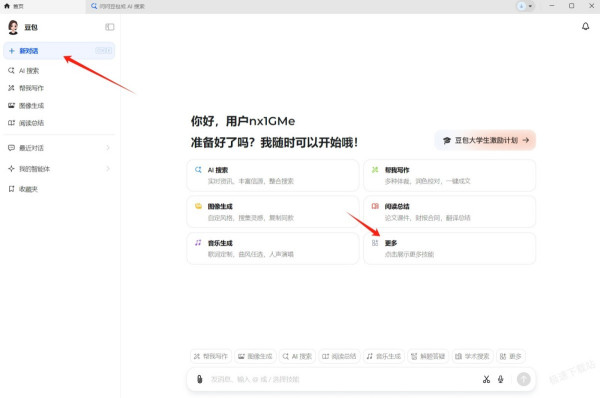600x398 pixels.
Task: Select the 阅读总结 skill card
Action: 450,212
